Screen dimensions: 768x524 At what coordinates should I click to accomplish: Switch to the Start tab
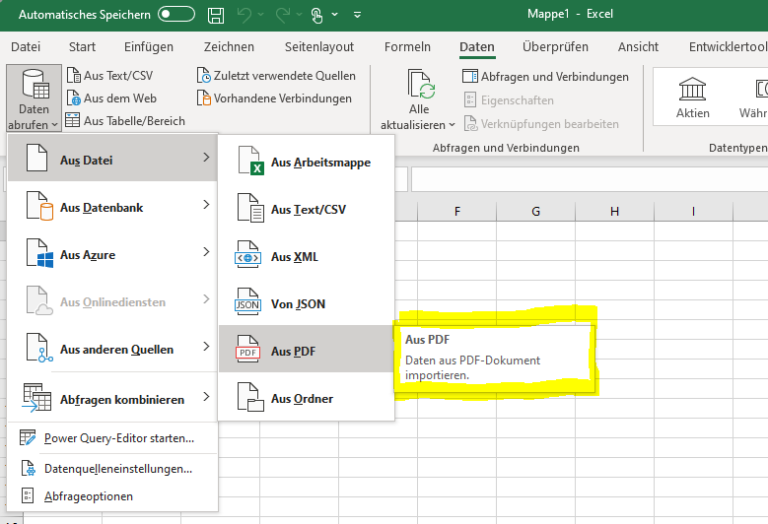click(82, 47)
